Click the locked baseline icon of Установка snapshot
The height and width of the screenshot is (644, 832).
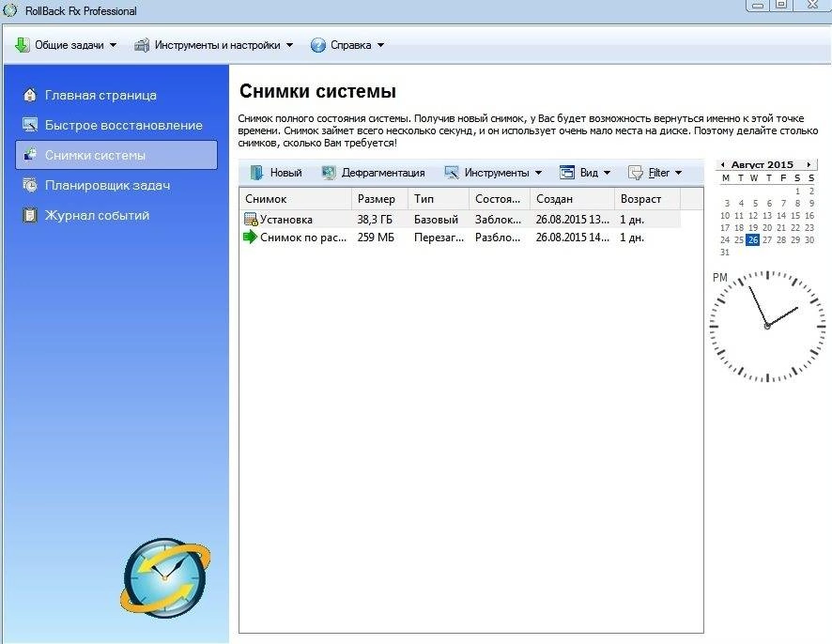tap(251, 219)
